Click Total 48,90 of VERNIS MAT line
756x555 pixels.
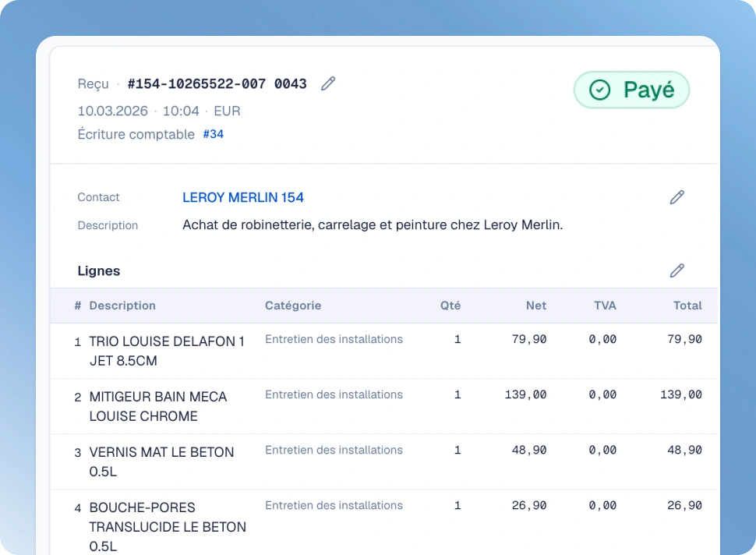point(684,451)
